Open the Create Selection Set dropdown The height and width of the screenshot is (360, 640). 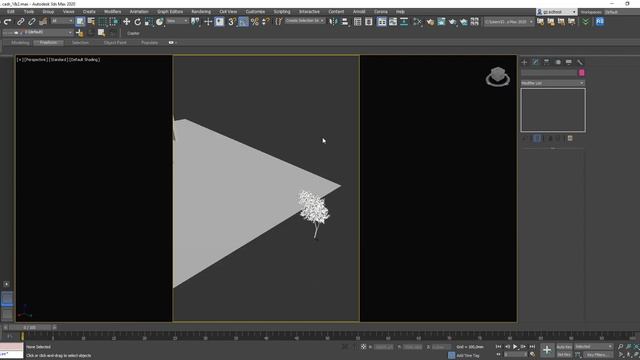(305, 20)
